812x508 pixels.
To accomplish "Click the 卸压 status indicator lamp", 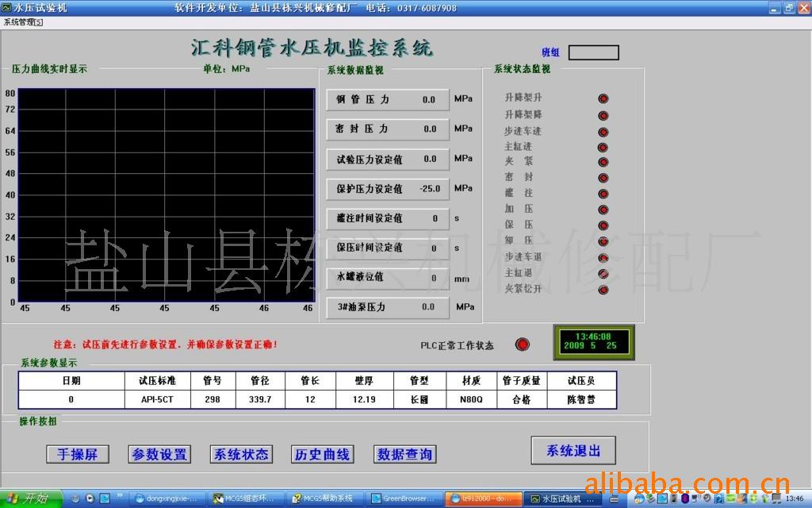I will click(603, 241).
